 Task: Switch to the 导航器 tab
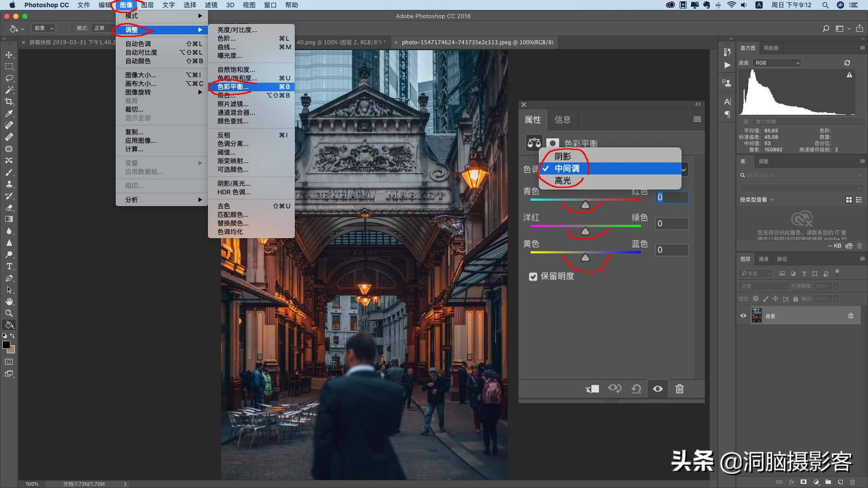771,48
